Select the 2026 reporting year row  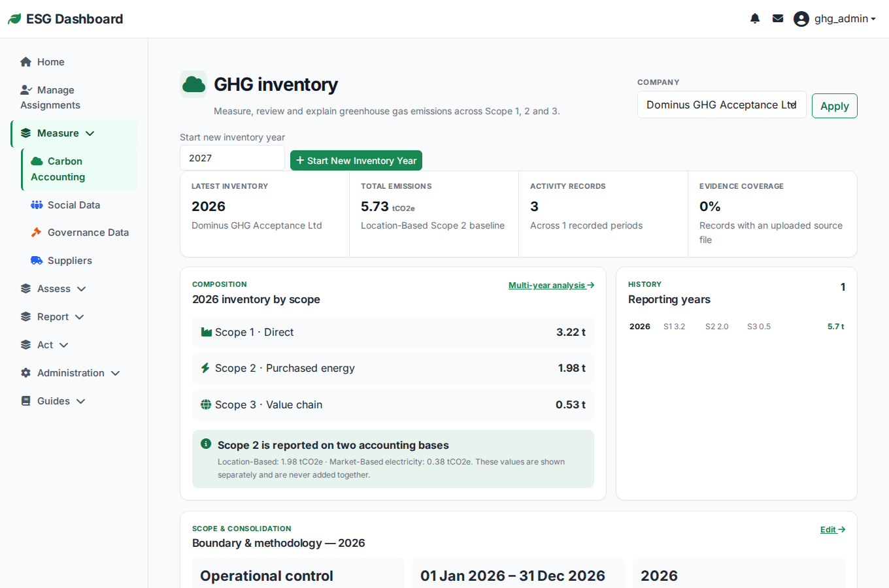737,327
